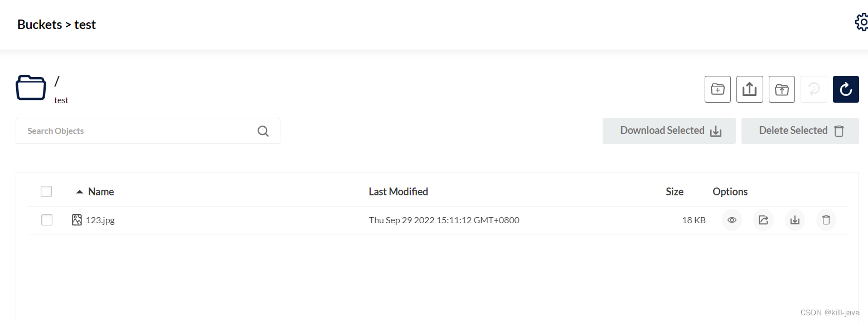The width and height of the screenshot is (868, 322).
Task: Click the rewind icon in the toolbar
Action: 814,89
